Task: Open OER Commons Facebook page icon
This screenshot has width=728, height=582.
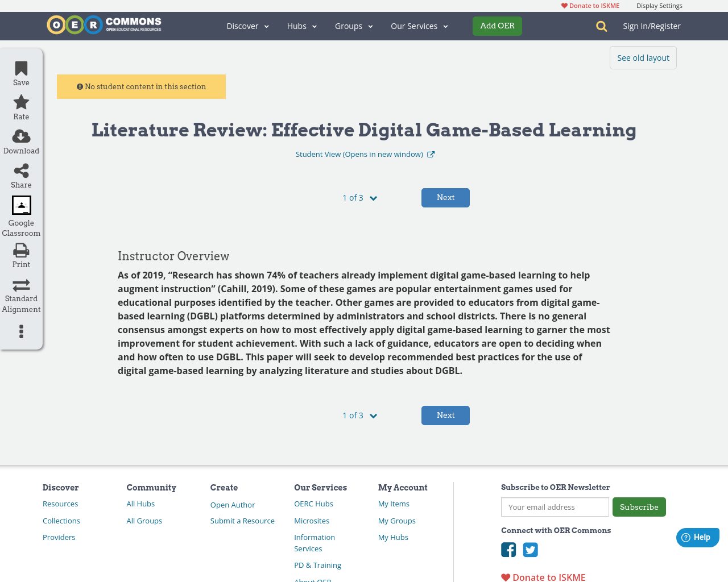Action: (508, 550)
